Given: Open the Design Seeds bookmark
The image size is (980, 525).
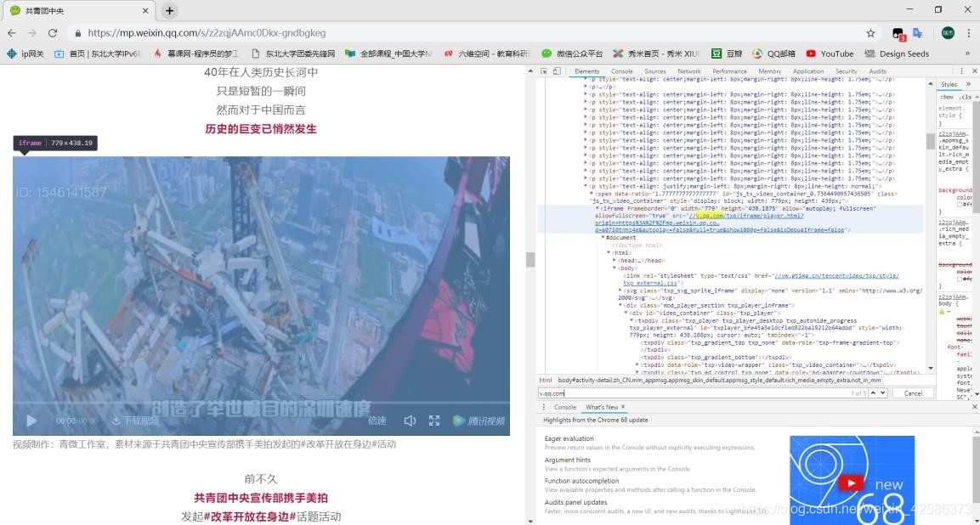Looking at the screenshot, I should [897, 54].
